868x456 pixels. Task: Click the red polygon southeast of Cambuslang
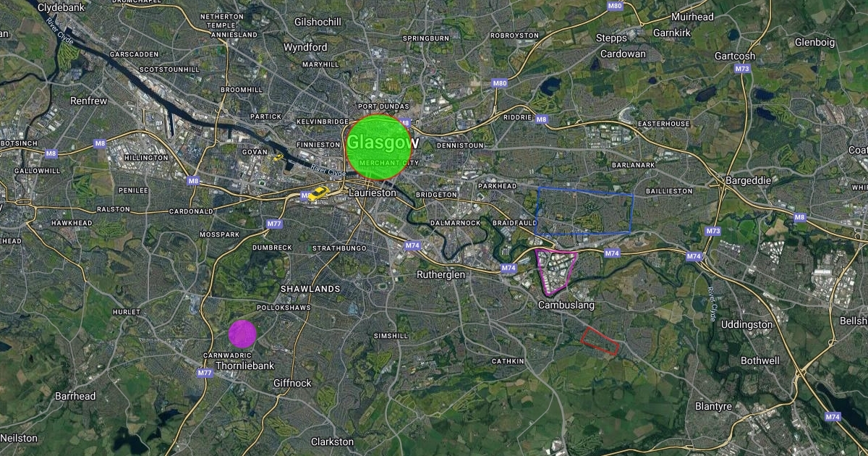tap(601, 340)
